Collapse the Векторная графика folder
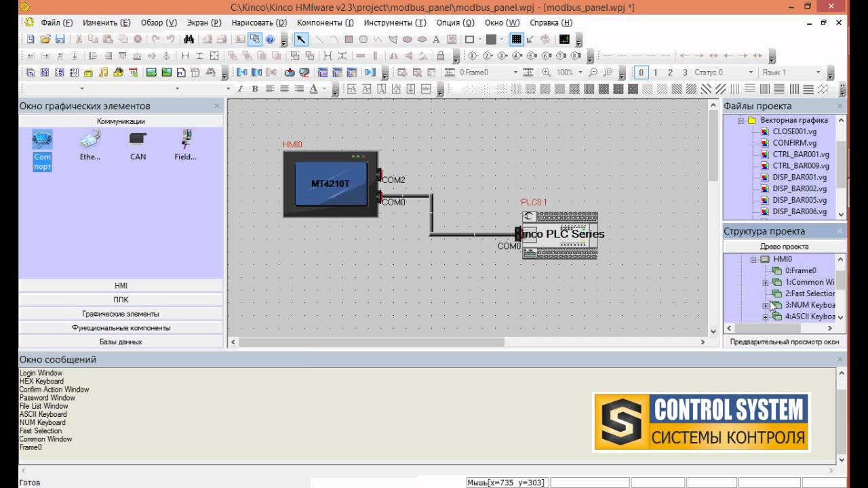Screen dimensions: 868x488 [741, 120]
